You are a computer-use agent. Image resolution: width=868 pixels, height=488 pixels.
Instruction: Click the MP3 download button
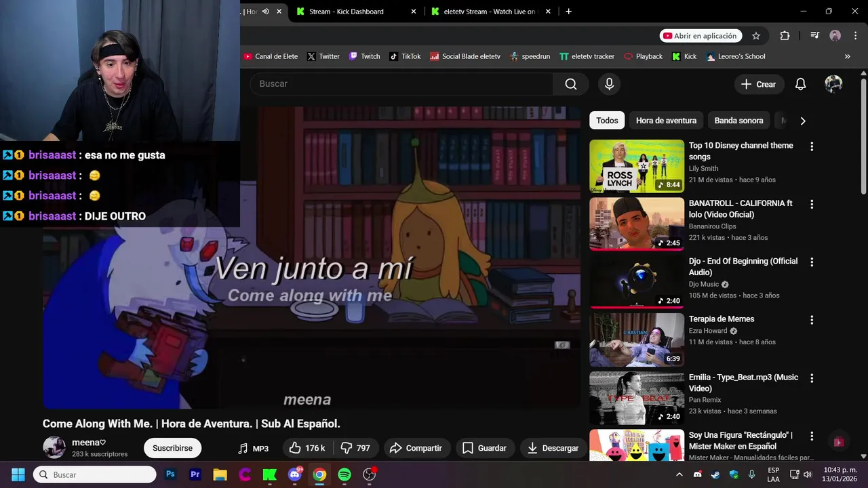[254, 448]
